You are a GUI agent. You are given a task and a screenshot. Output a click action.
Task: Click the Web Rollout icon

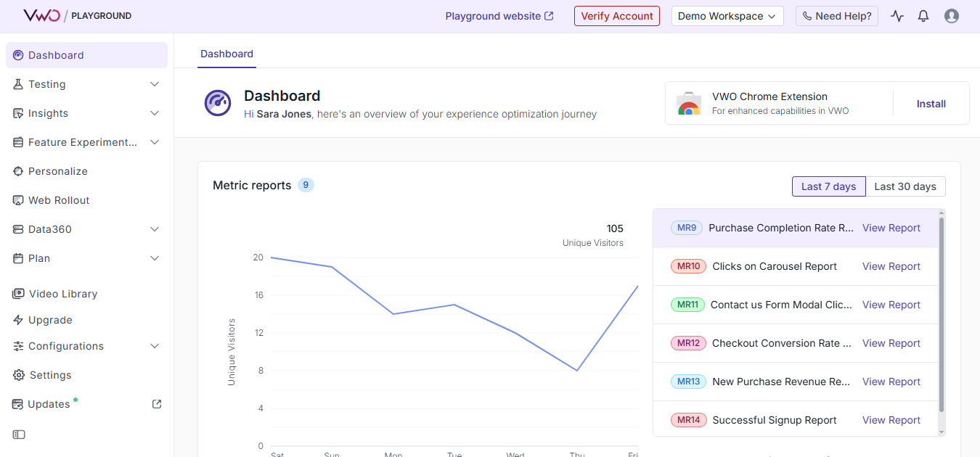point(18,200)
